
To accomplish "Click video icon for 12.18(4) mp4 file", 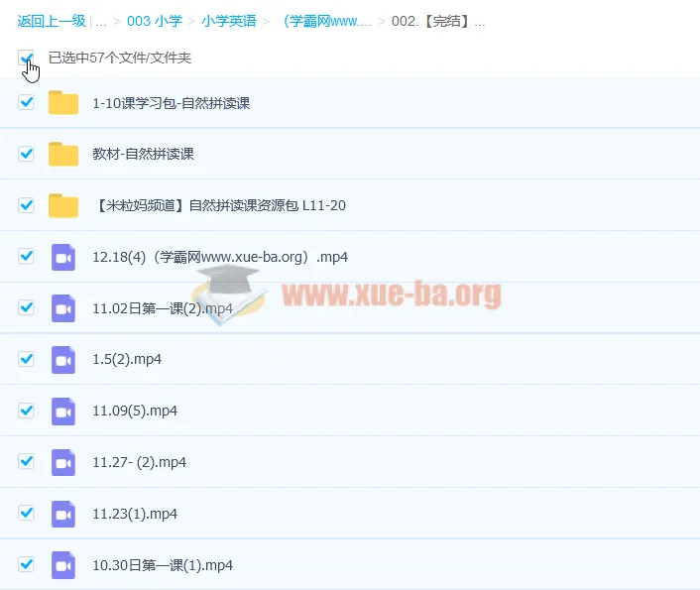I will pos(63,257).
